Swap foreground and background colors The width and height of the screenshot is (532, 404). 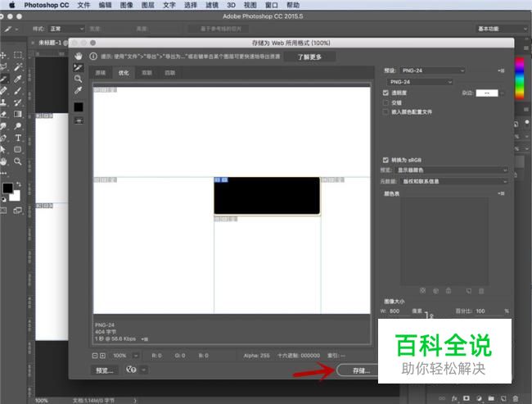[19, 184]
